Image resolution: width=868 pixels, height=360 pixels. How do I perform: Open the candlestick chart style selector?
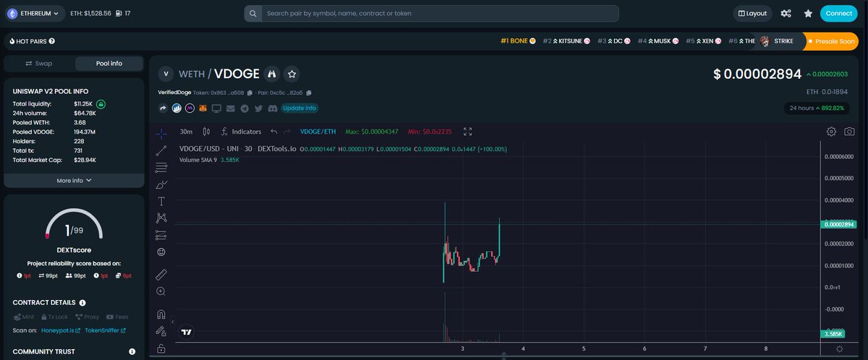pos(207,132)
